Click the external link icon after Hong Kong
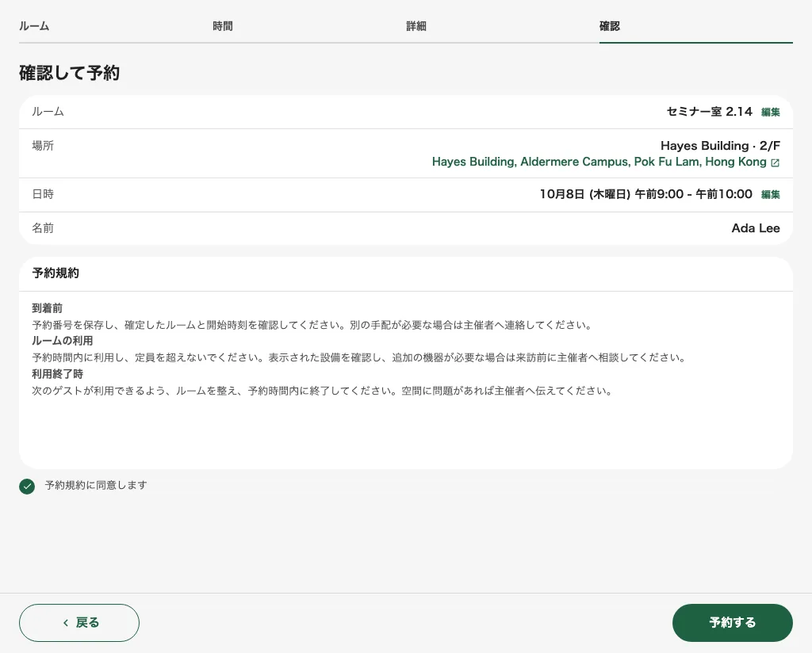Screen dimensions: 812x653 [776, 163]
